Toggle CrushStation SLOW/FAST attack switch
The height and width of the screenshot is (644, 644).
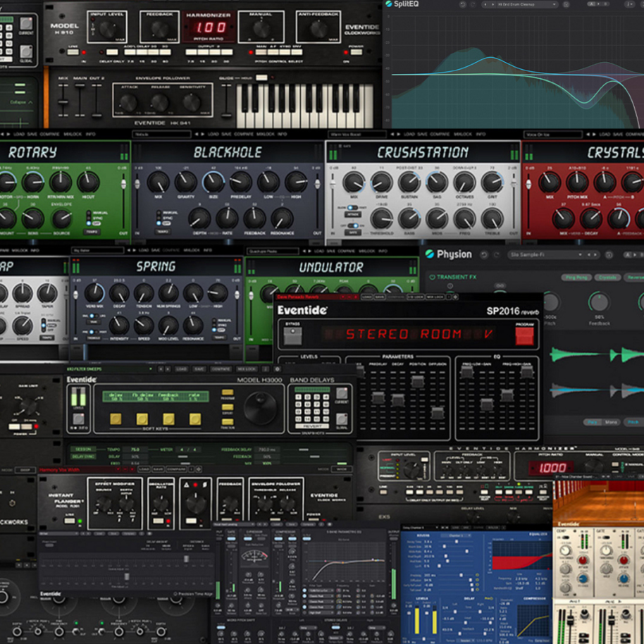(x=352, y=207)
